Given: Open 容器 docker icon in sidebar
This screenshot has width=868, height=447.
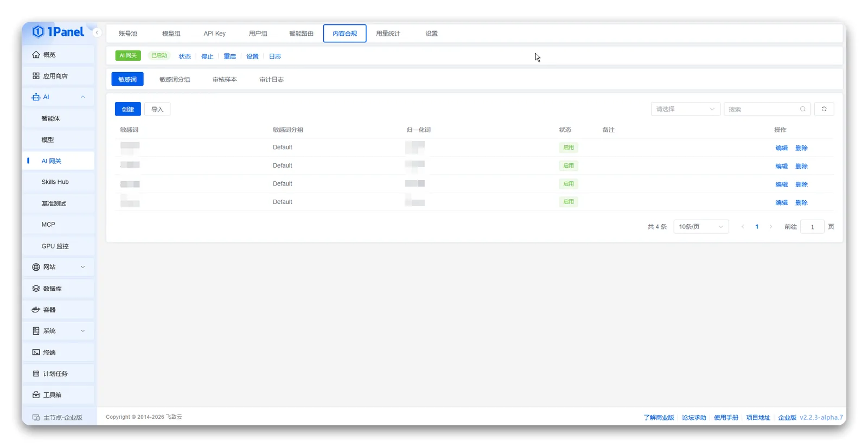Looking at the screenshot, I should 36,310.
